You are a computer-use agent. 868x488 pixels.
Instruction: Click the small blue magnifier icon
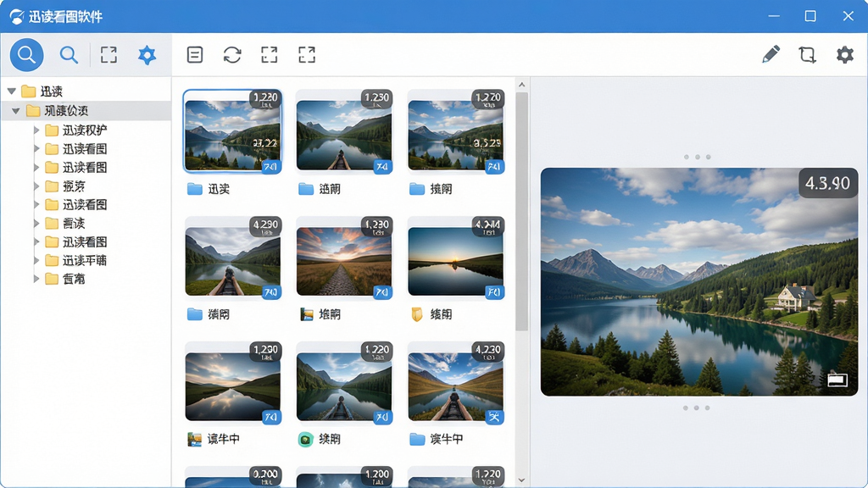click(69, 55)
